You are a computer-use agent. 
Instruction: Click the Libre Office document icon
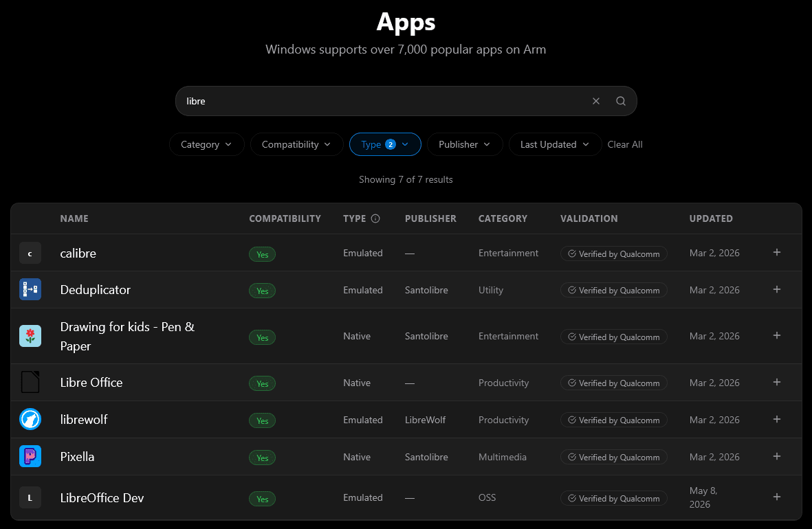coord(30,383)
